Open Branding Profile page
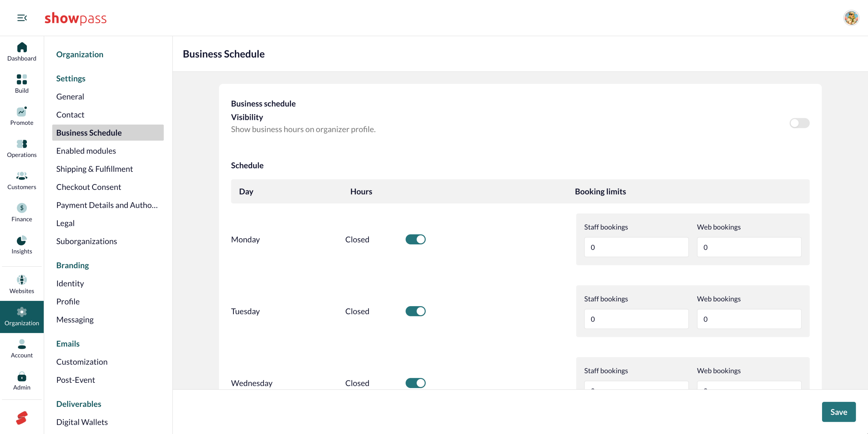 [x=108, y=302]
